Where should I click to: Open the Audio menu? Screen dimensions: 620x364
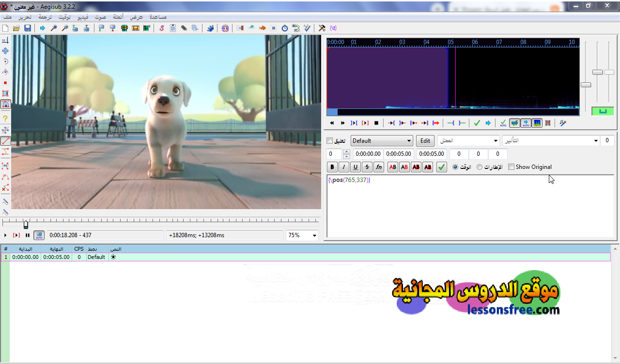point(101,16)
